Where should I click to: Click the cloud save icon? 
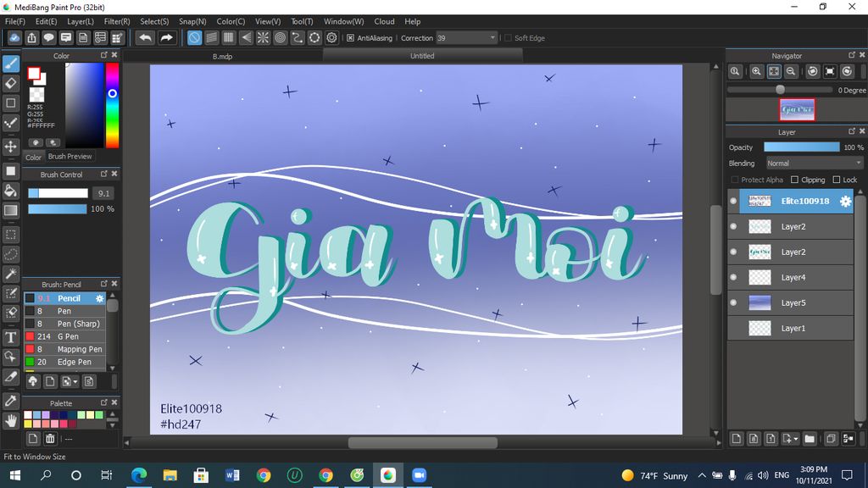(x=14, y=37)
